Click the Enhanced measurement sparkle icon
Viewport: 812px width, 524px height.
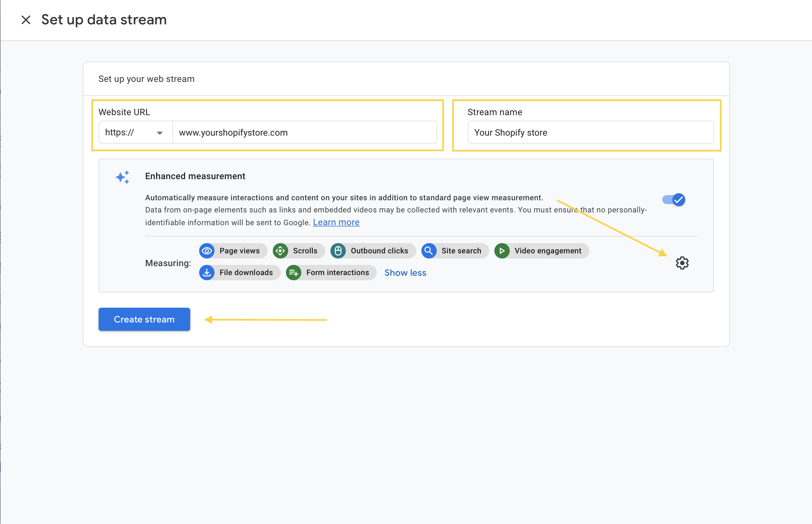pyautogui.click(x=123, y=177)
